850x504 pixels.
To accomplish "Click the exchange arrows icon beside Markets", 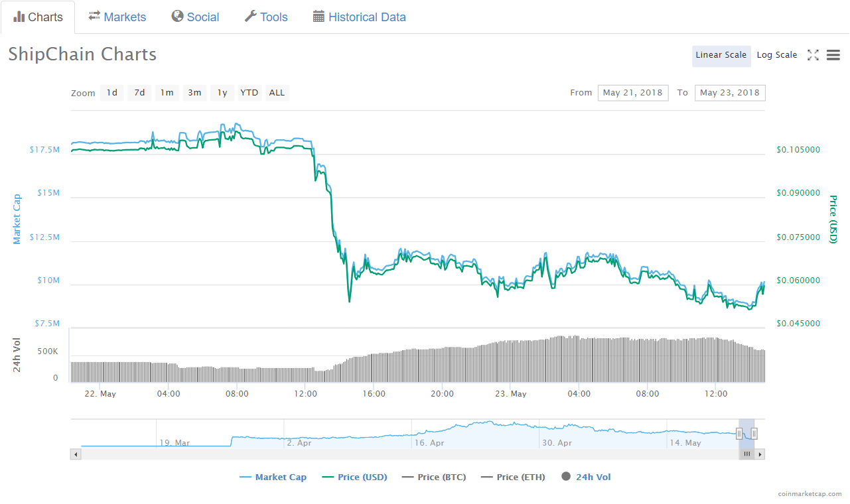I will pos(94,16).
